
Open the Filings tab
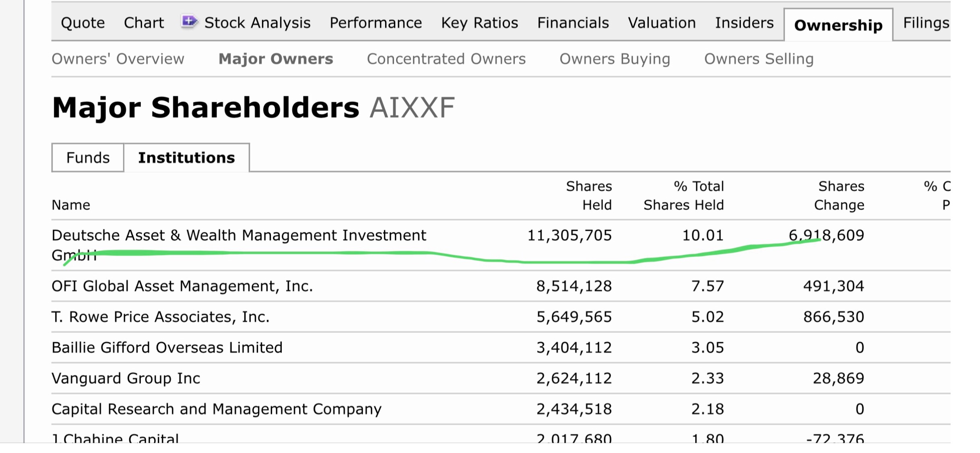coord(926,23)
